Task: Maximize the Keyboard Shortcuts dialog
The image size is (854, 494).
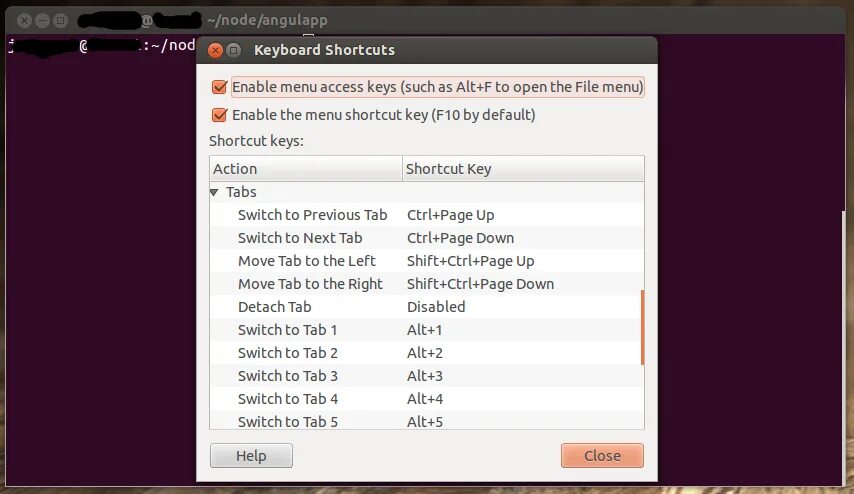Action: pos(234,50)
